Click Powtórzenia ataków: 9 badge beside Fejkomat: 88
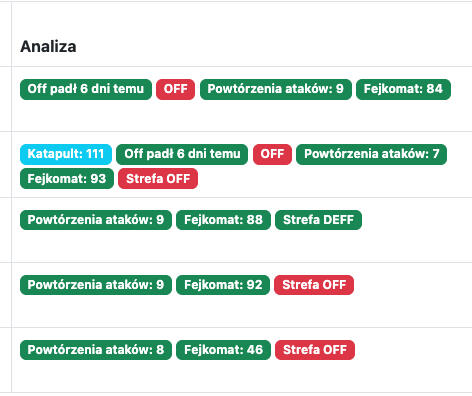This screenshot has width=472, height=396. tap(96, 220)
